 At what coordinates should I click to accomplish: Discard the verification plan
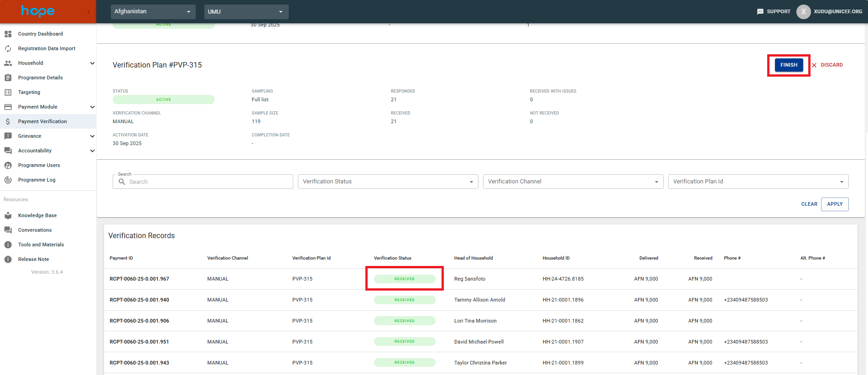click(827, 65)
